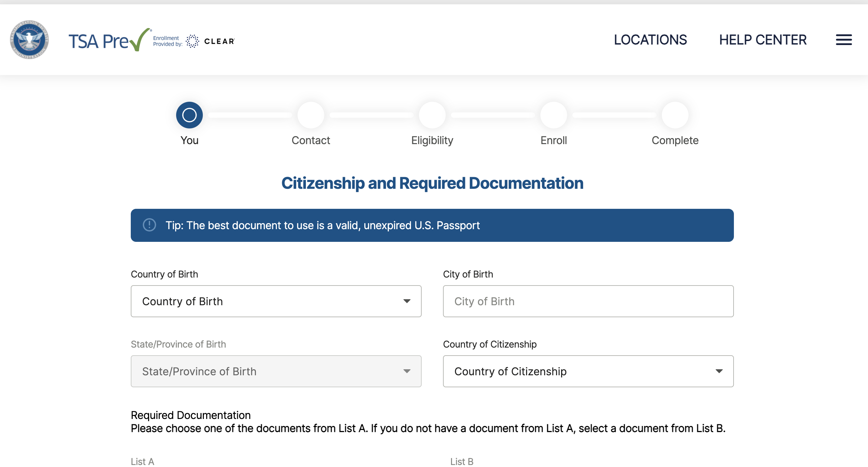Viewport: 868px width, 467px height.
Task: Select the Contact step circle
Action: (311, 115)
